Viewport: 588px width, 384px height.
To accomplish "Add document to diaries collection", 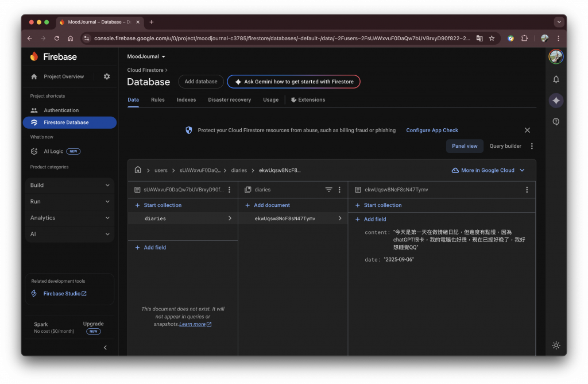I will [268, 205].
